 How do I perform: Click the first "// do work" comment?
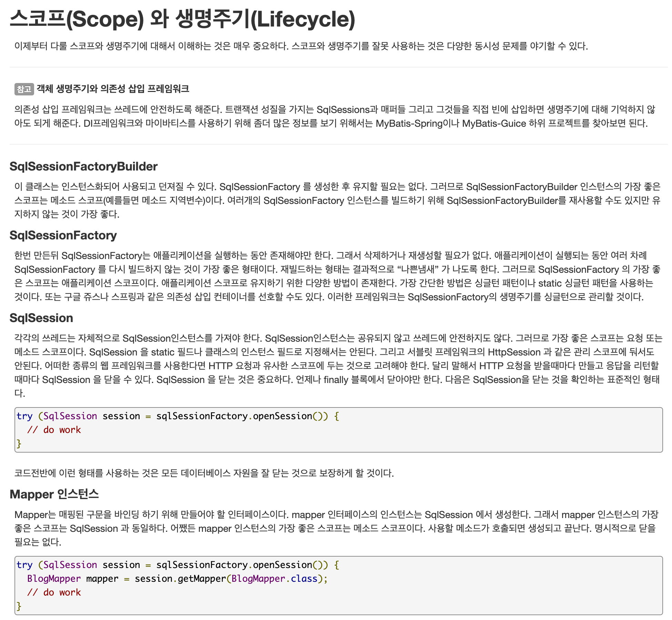[x=54, y=430]
